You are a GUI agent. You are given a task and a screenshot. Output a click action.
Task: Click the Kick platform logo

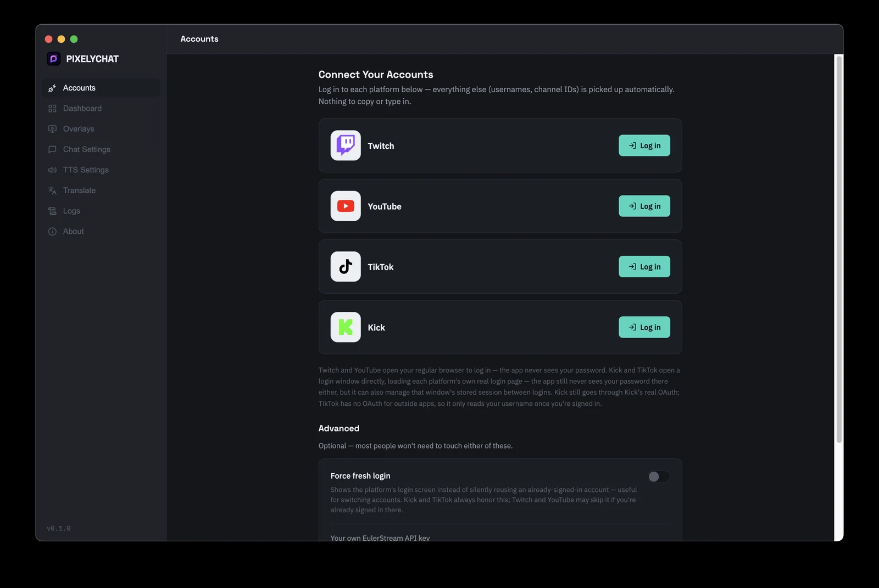tap(346, 327)
